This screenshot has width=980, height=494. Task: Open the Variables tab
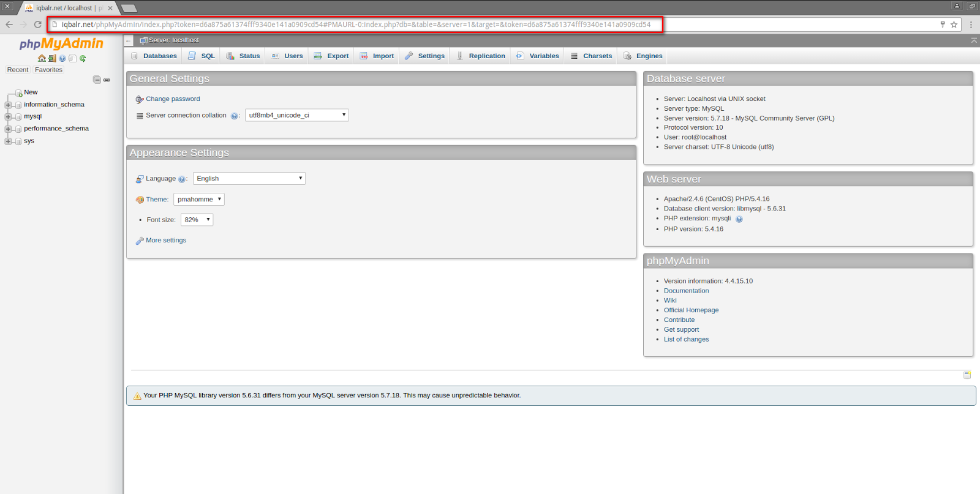[538, 56]
